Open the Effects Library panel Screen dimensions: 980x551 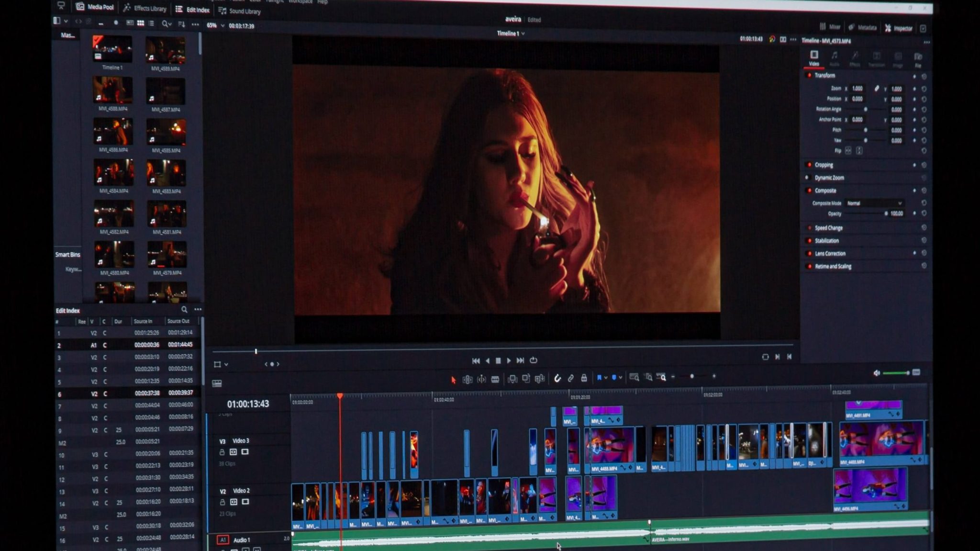[x=145, y=9]
